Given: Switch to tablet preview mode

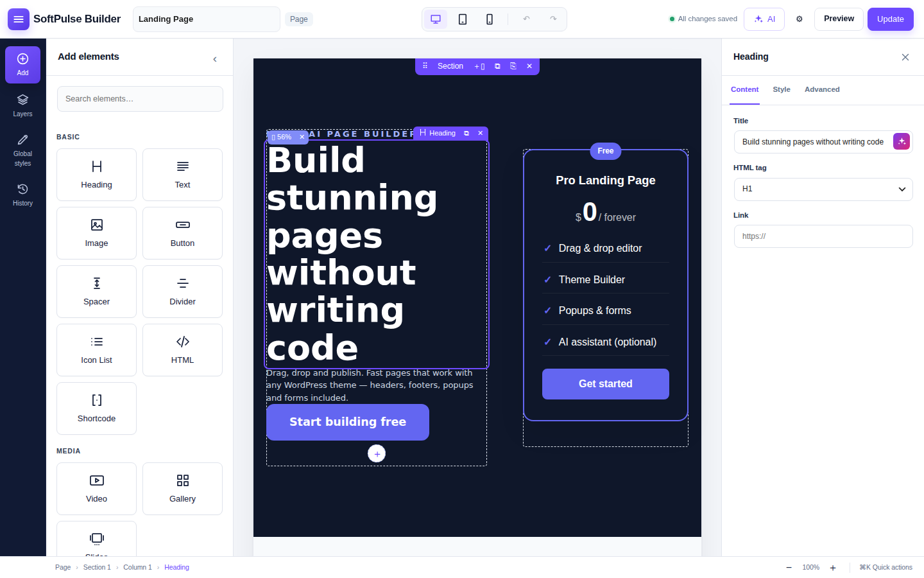Looking at the screenshot, I should (463, 19).
